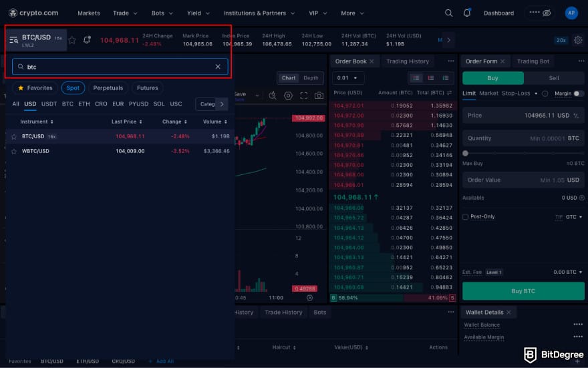Image resolution: width=588 pixels, height=368 pixels.
Task: Toggle percent price icon in Price field
Action: pos(576,116)
